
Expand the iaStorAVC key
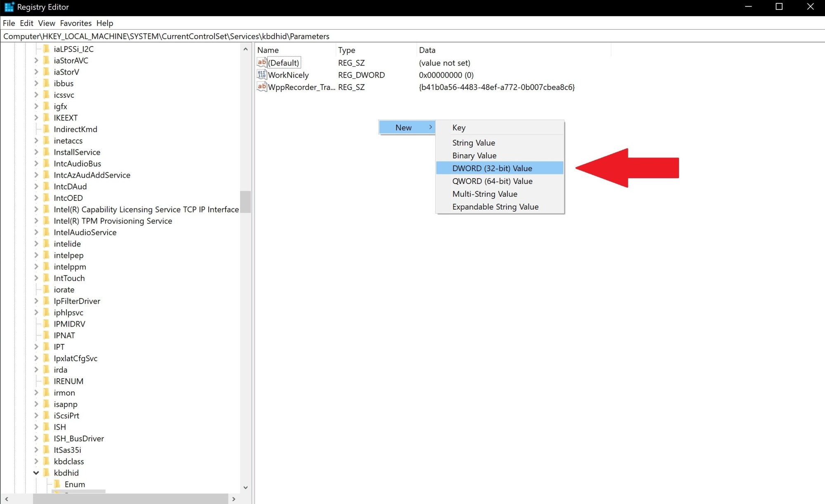coord(36,60)
